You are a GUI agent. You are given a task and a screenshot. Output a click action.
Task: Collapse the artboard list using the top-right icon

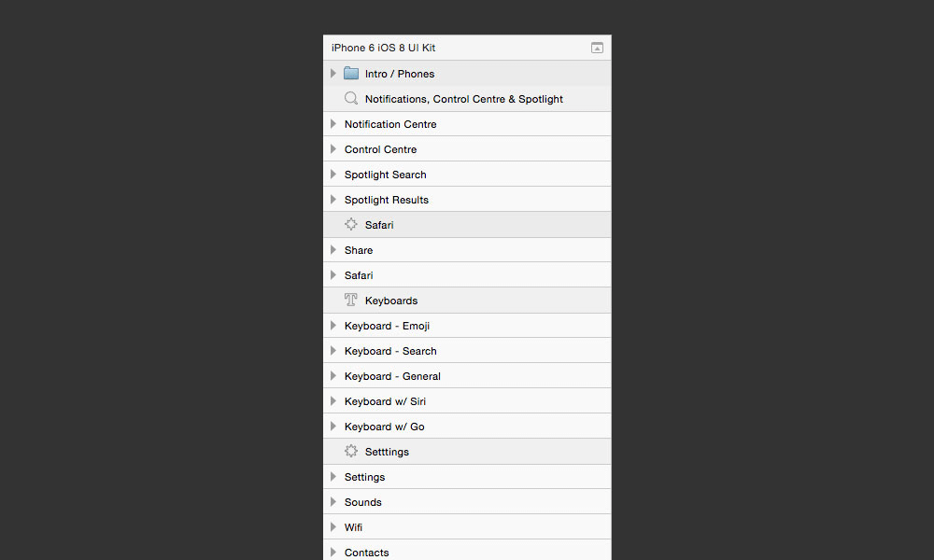(x=597, y=47)
